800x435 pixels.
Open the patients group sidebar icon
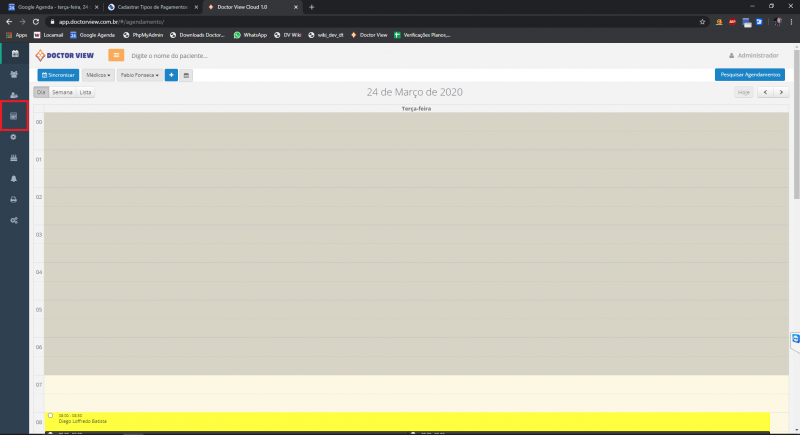(14, 74)
